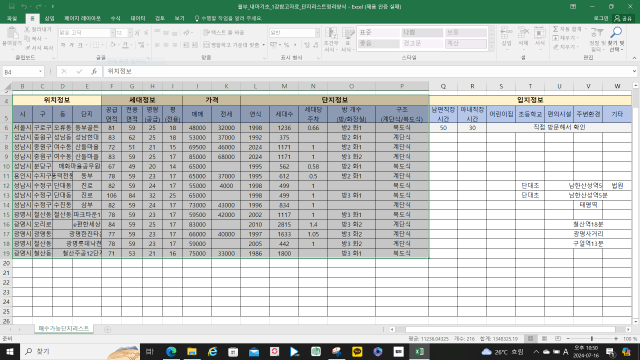Click the Conditional Formatting icon
This screenshot has width=640, height=360.
click(331, 33)
